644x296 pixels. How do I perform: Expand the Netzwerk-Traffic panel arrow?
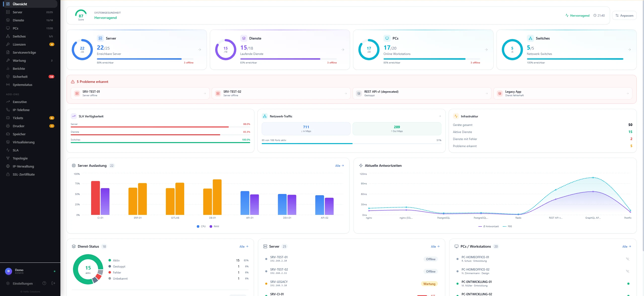(x=440, y=116)
